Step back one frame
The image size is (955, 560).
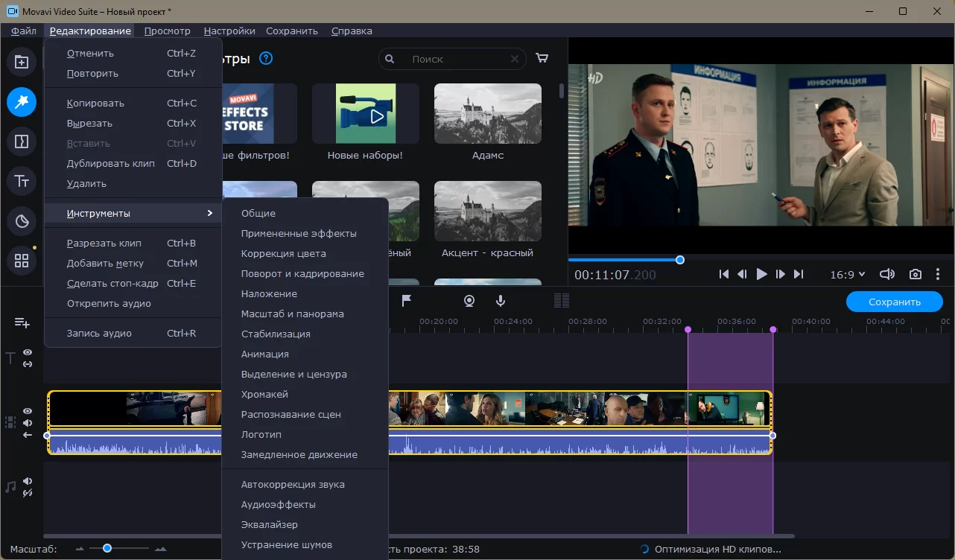(x=742, y=274)
